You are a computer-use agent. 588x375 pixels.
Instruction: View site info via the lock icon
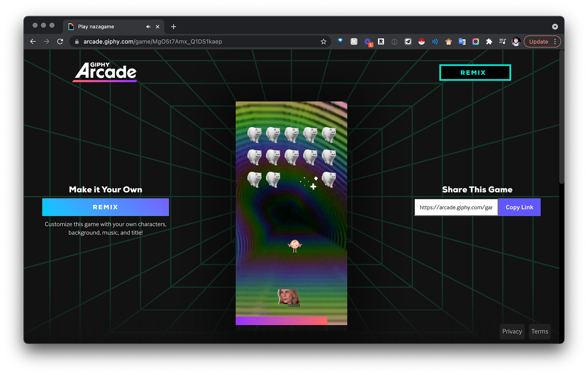pyautogui.click(x=77, y=42)
